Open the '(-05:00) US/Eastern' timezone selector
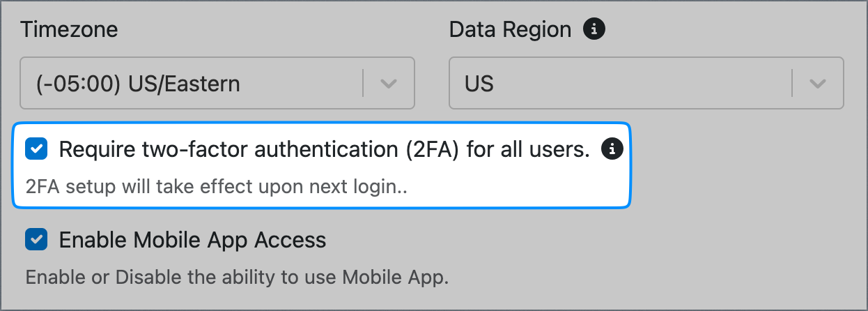Screen dimensions: 868x311 [217, 84]
